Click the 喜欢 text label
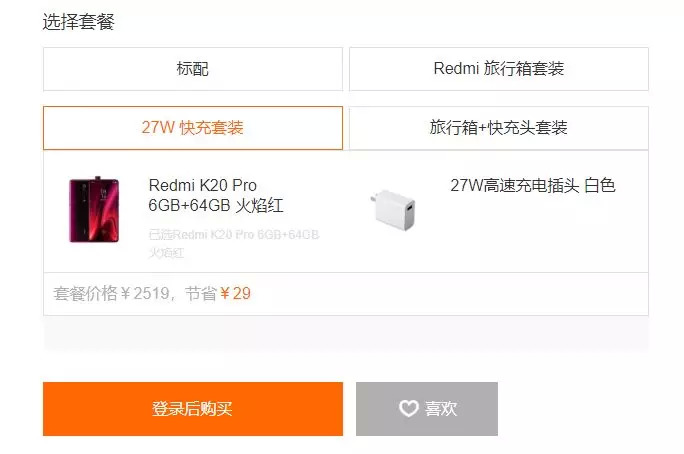The width and height of the screenshot is (684, 454). pos(441,409)
